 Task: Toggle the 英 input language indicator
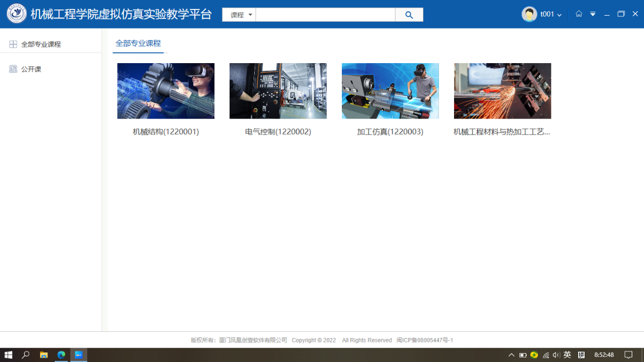(567, 355)
